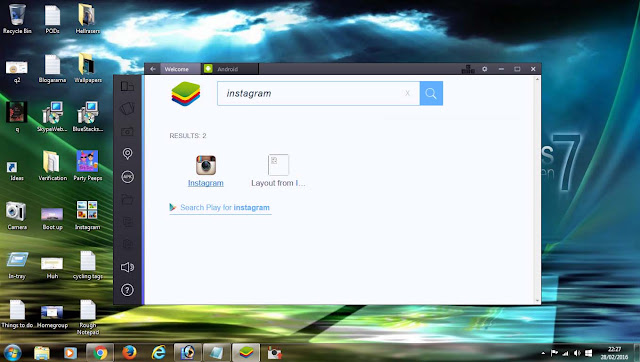
Task: Open BlueStacks settings gear icon
Action: pyautogui.click(x=484, y=69)
